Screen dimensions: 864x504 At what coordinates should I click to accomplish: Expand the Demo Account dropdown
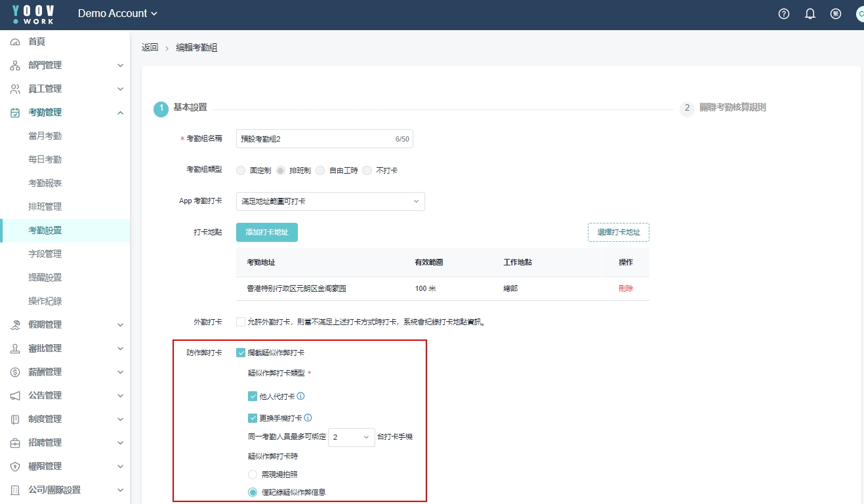click(x=117, y=14)
